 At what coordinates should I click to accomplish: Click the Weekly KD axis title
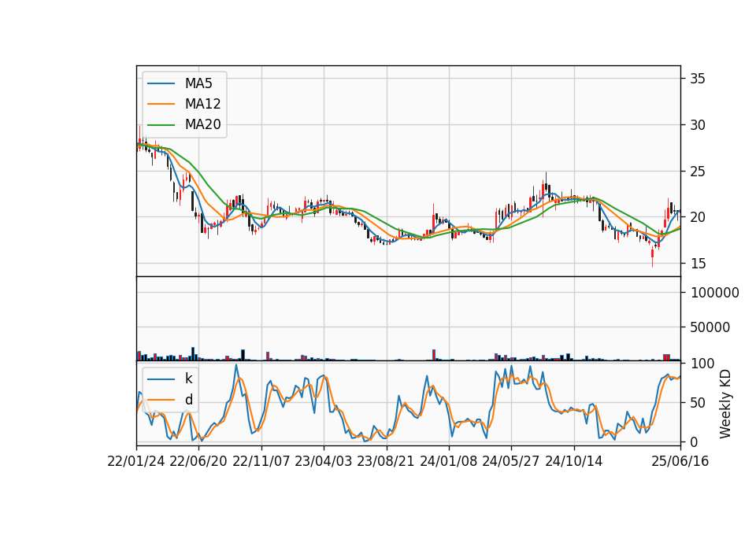(725, 404)
